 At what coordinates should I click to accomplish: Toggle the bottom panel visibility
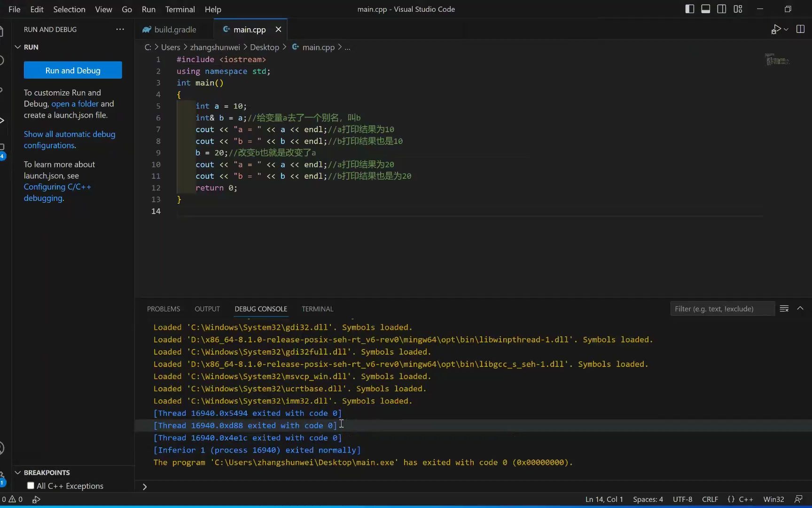(x=705, y=8)
